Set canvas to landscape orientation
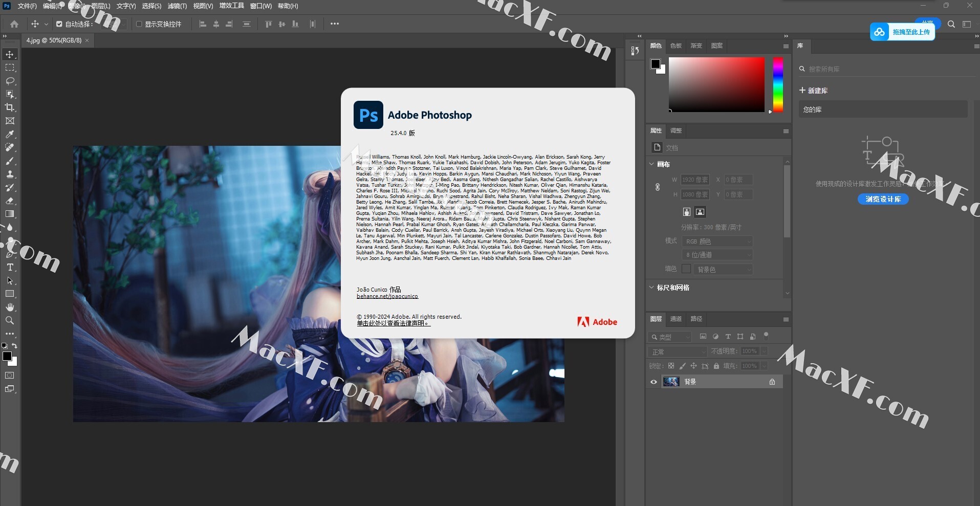This screenshot has width=980, height=506. click(x=700, y=212)
